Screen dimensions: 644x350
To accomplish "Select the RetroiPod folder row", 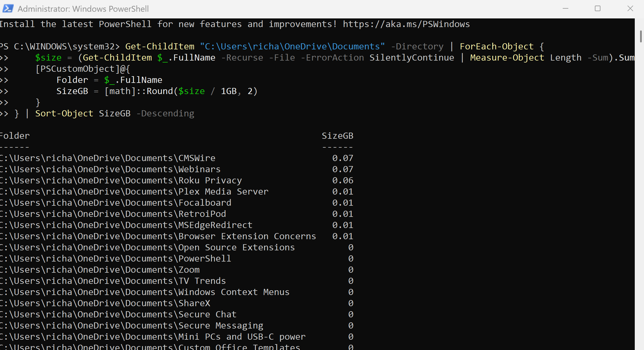I will 177,214.
